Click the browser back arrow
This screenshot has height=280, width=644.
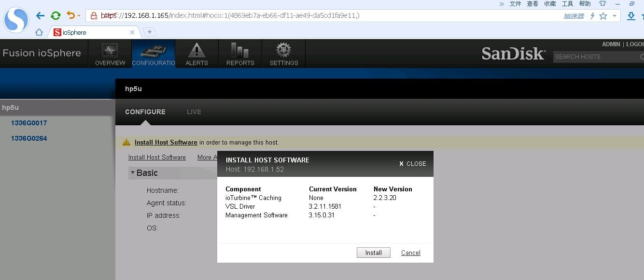point(41,15)
